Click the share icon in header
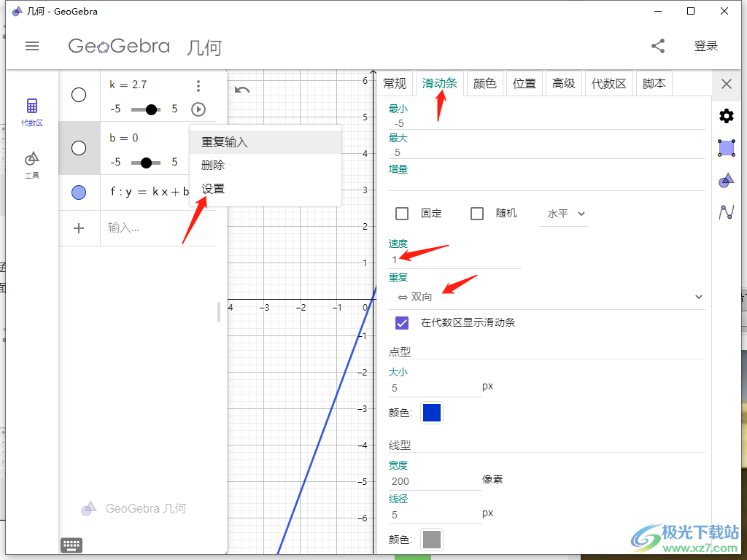The height and width of the screenshot is (560, 747). click(658, 46)
